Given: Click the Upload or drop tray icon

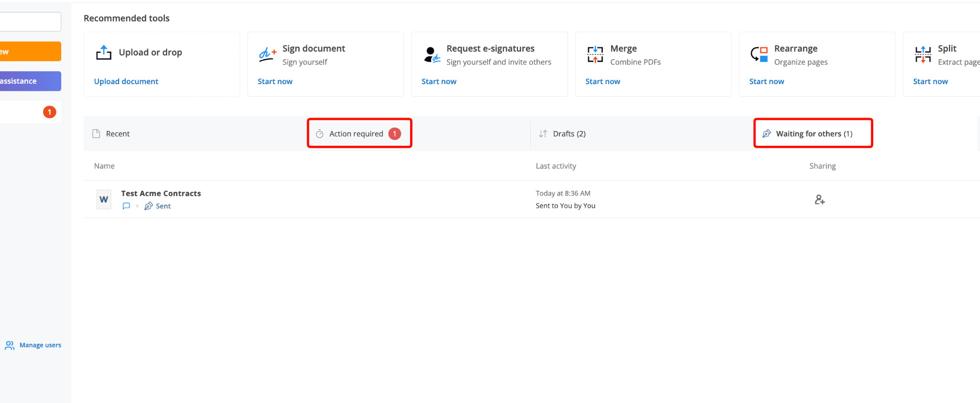Looking at the screenshot, I should (103, 53).
